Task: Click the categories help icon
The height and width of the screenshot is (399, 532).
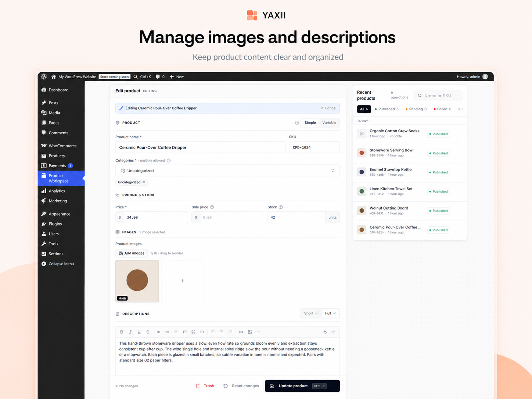Action: pyautogui.click(x=169, y=161)
